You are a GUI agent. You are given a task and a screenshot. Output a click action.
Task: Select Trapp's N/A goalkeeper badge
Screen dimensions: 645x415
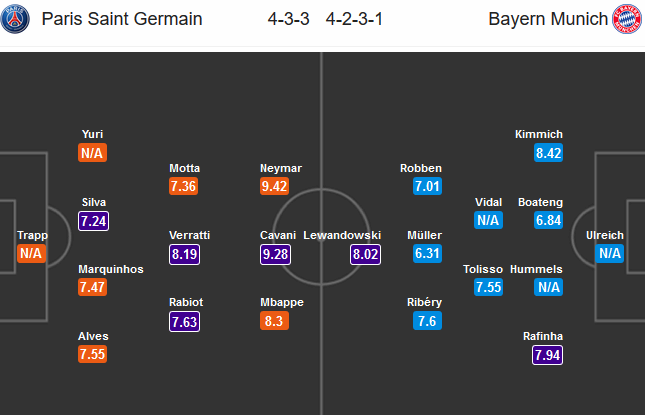31,253
